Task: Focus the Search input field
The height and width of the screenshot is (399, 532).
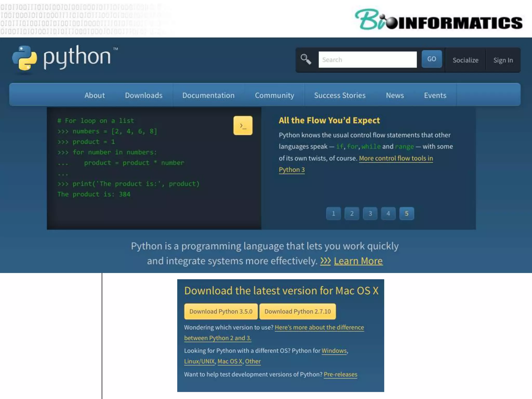Action: coord(368,59)
